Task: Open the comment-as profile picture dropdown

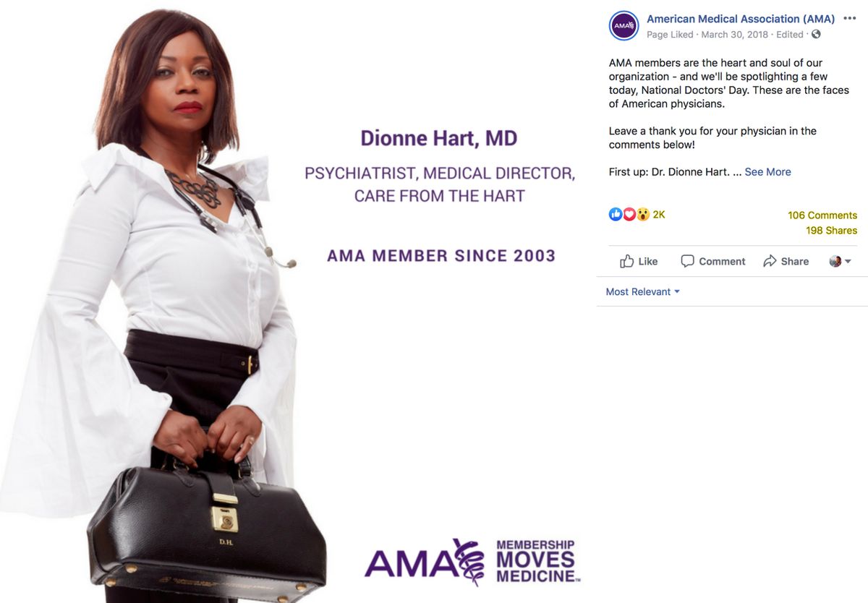Action: click(840, 261)
